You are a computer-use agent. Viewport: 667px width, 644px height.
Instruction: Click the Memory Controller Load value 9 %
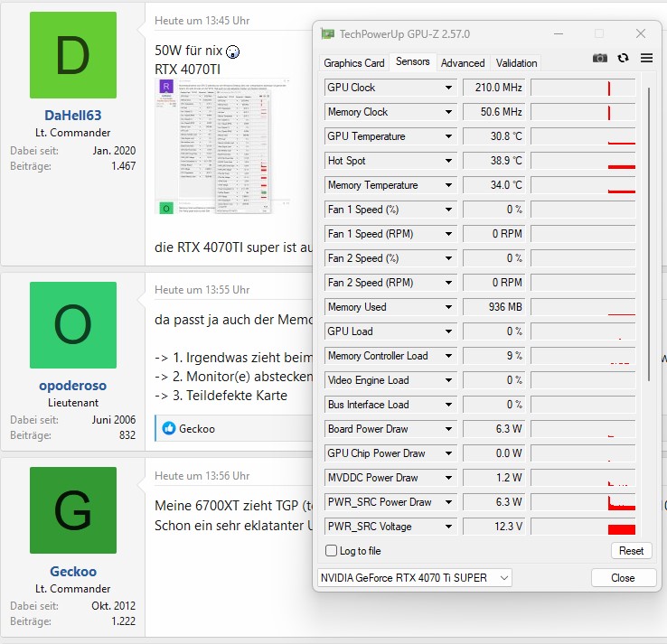pos(493,356)
